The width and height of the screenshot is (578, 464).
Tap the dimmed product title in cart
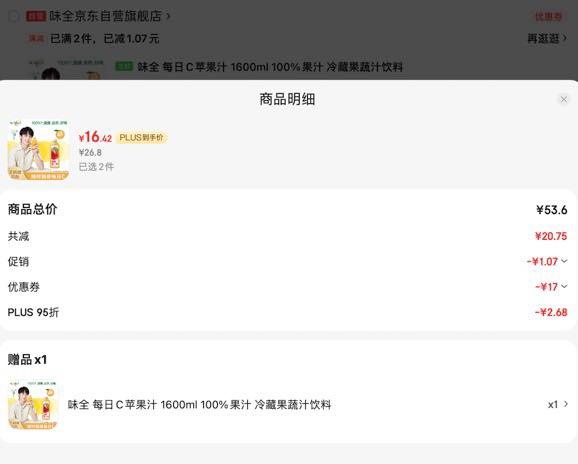click(270, 67)
